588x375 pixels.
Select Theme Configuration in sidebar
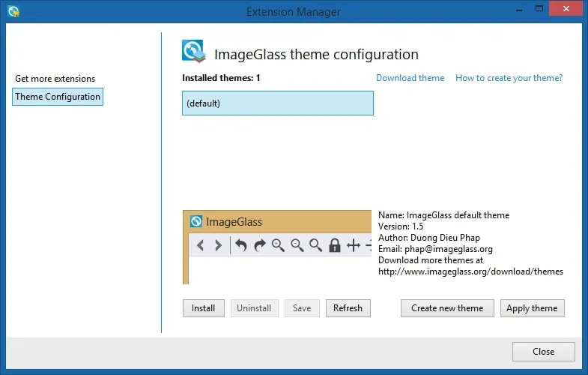(58, 97)
